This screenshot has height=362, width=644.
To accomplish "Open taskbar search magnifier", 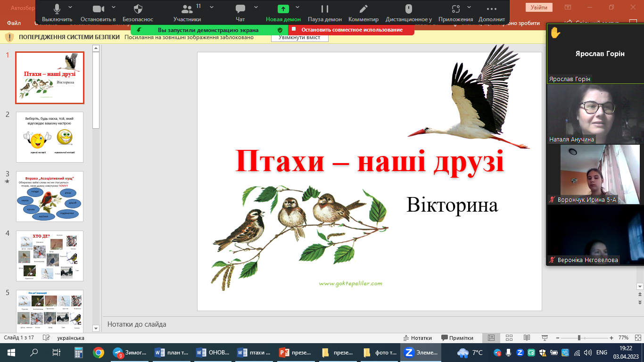I will pos(34,353).
